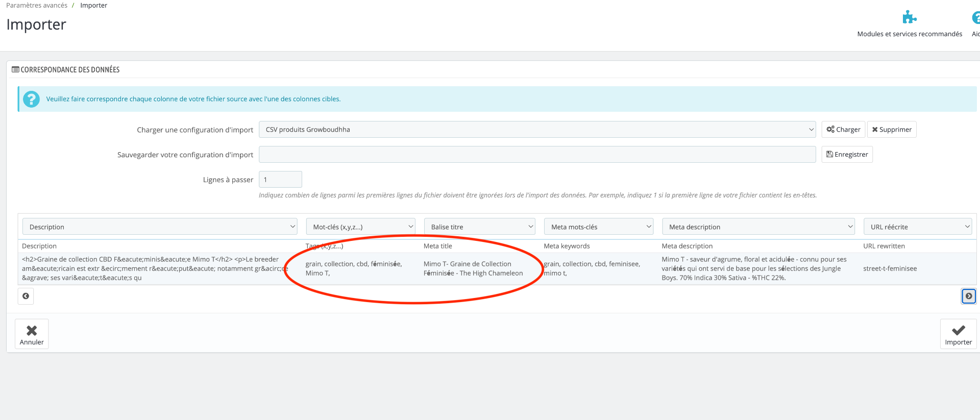Open the URL réécrite column dropdown
Screen dimensions: 980x420
918,227
